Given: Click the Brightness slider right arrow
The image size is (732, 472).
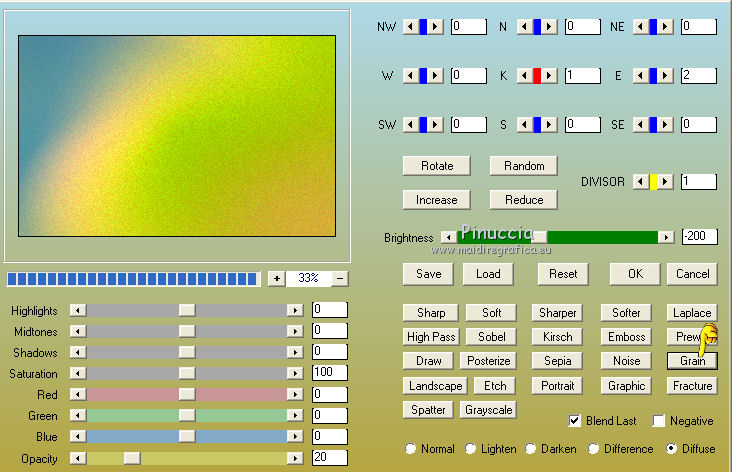Looking at the screenshot, I should (666, 237).
